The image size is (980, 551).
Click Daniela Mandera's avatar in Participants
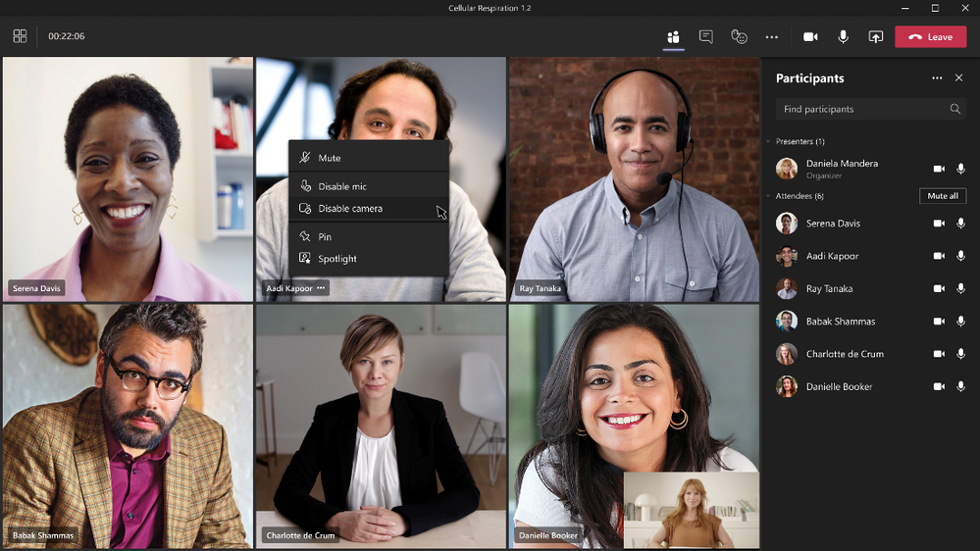click(x=786, y=169)
